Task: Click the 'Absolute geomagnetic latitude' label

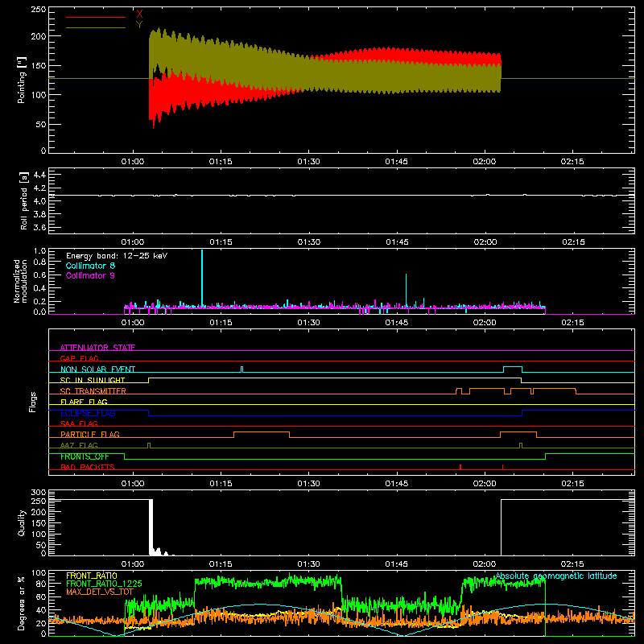Action: point(556,576)
